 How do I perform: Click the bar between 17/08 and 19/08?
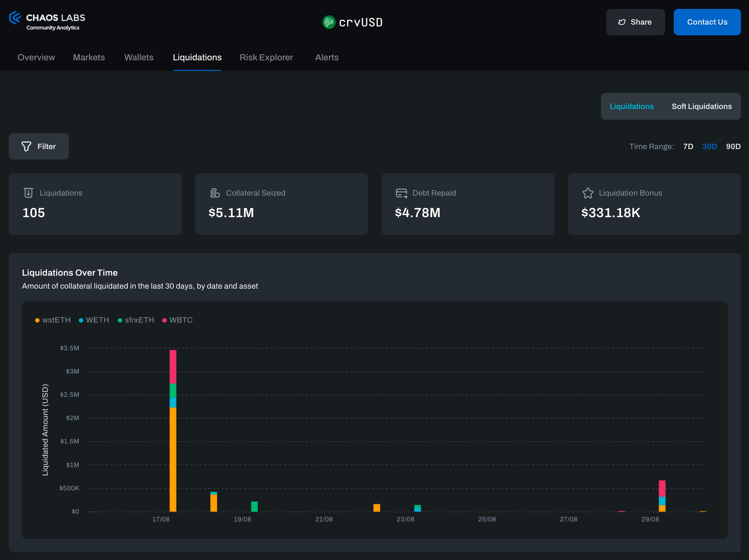[214, 502]
